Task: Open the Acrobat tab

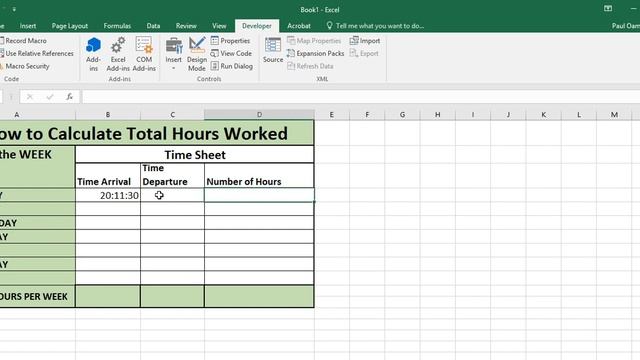Action: click(299, 26)
